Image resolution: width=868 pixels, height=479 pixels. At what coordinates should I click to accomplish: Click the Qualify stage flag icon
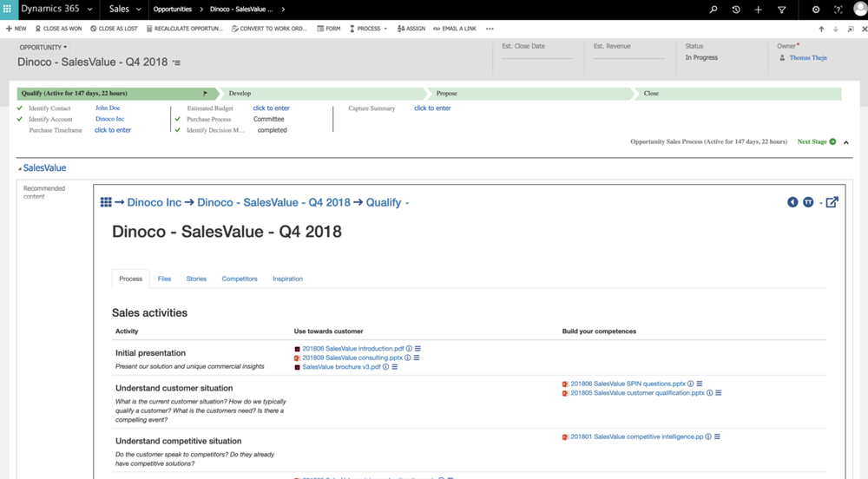[x=206, y=94]
